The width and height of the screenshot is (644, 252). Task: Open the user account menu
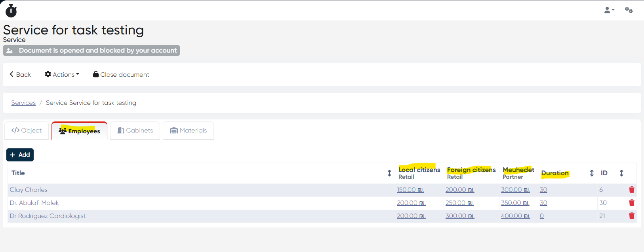click(609, 10)
